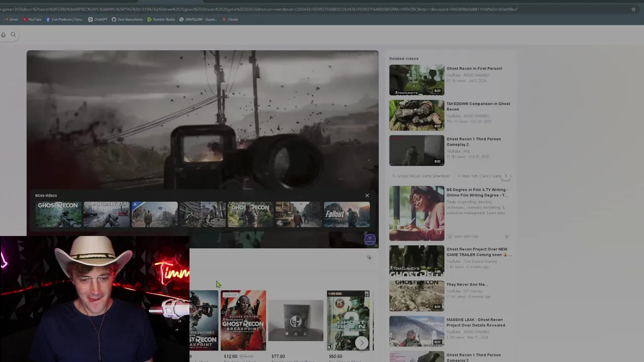Play the Fallout thumbnail in More videos
The width and height of the screenshot is (644, 362).
point(347,214)
